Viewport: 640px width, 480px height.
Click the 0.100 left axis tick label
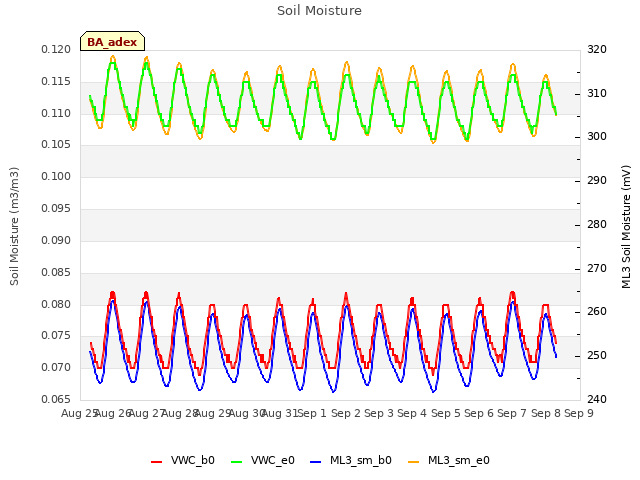pyautogui.click(x=56, y=176)
